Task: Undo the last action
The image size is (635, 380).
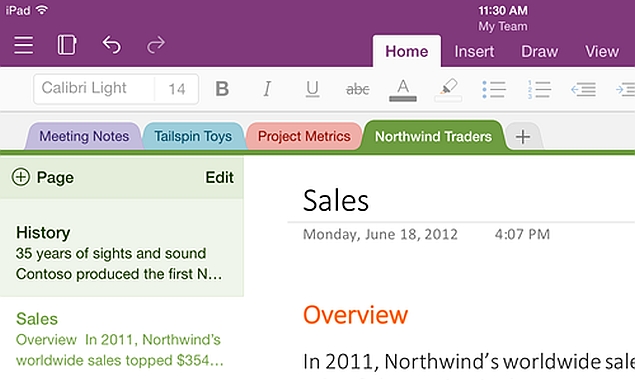Action: [x=111, y=45]
